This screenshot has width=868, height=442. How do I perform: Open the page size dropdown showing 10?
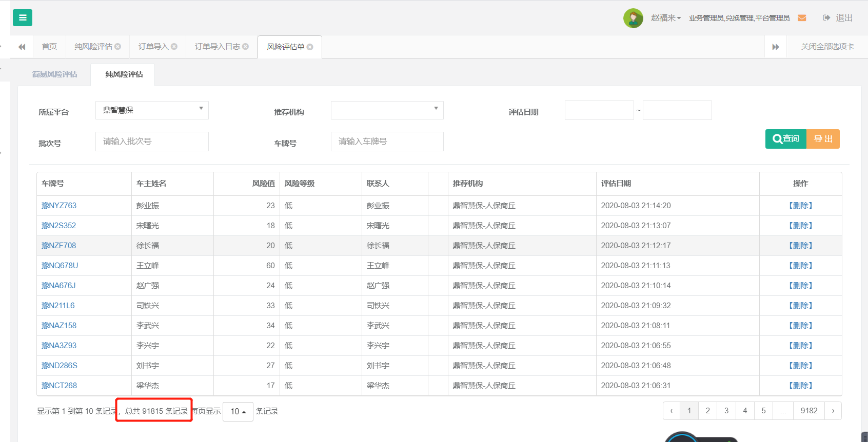coord(238,412)
